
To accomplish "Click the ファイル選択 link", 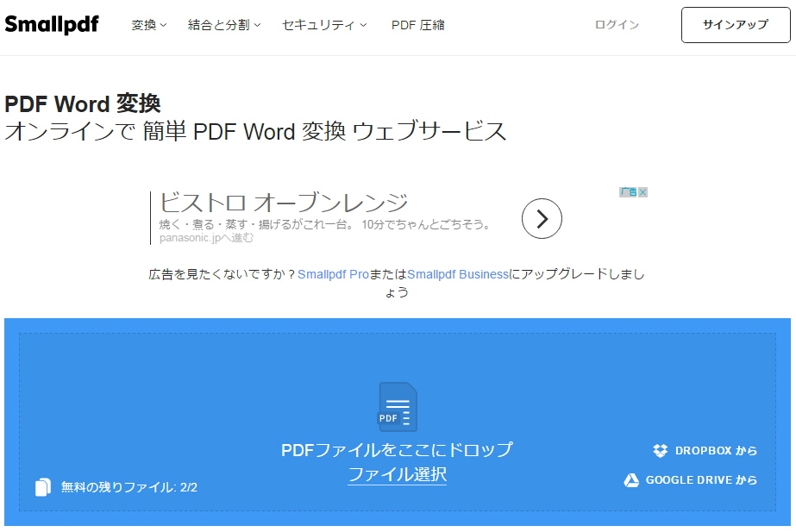I will coord(397,474).
